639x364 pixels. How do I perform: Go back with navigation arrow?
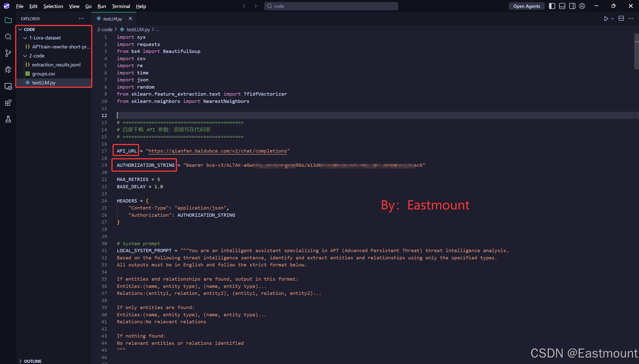tap(244, 6)
